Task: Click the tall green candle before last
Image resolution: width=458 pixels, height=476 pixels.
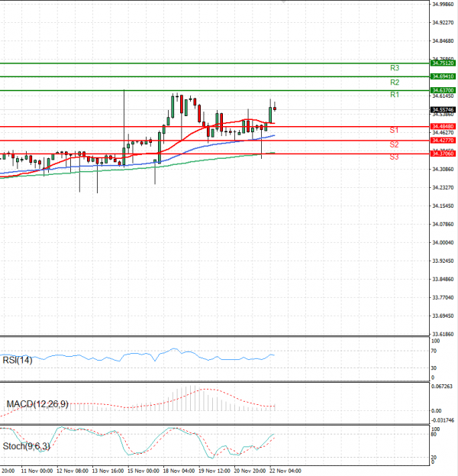Action: (270, 115)
